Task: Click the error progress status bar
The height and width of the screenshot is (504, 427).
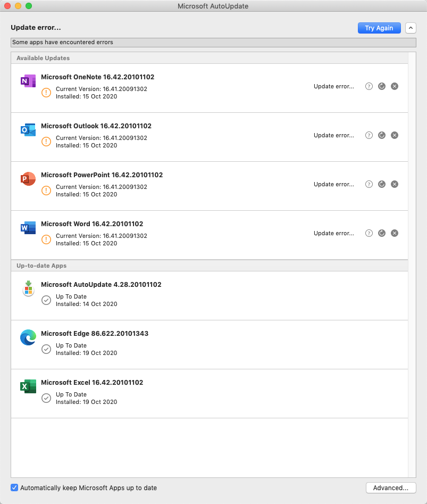Action: (214, 43)
